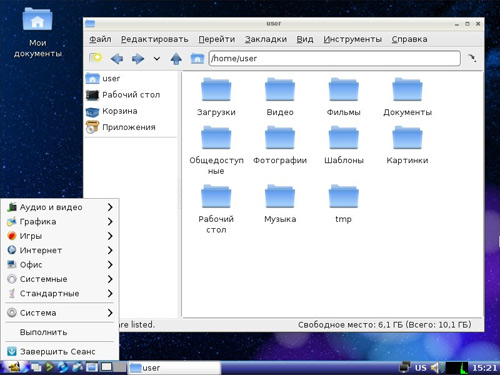Click the show desktop taskbar icon
Image resolution: width=500 pixels, height=375 pixels.
click(x=36, y=368)
